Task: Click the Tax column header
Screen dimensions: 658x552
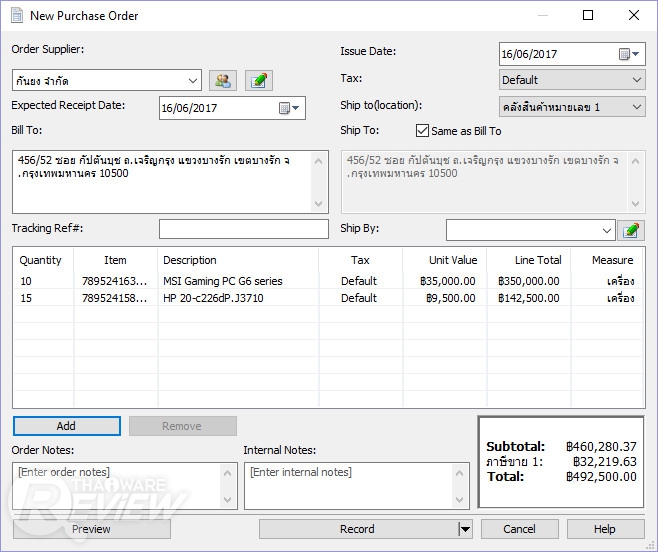Action: click(360, 260)
